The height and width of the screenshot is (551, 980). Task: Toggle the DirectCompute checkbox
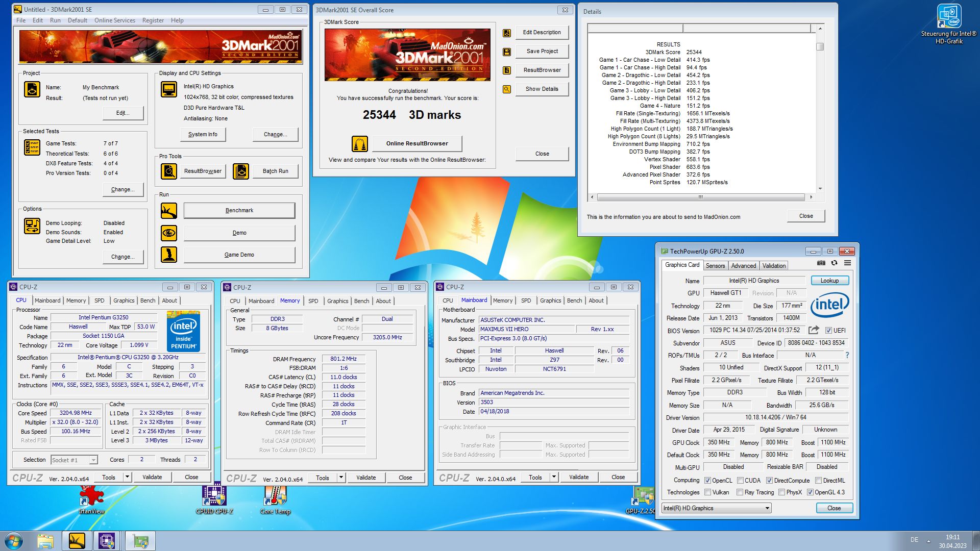[x=769, y=481]
